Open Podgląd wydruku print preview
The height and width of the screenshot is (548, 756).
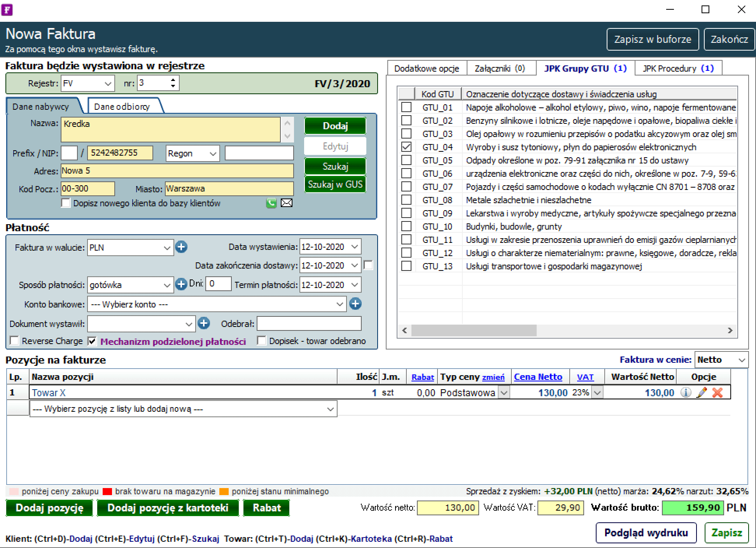pos(646,532)
